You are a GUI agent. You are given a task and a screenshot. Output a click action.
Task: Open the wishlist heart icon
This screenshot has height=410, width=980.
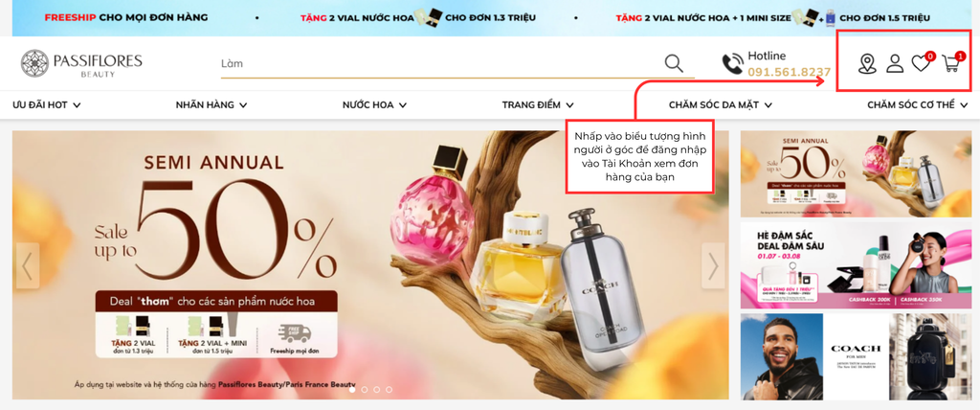tap(922, 62)
